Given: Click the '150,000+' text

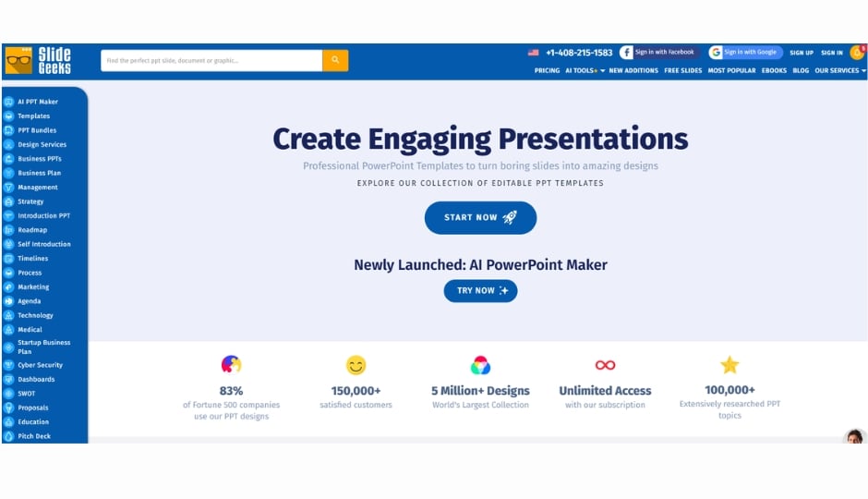Looking at the screenshot, I should [x=356, y=391].
